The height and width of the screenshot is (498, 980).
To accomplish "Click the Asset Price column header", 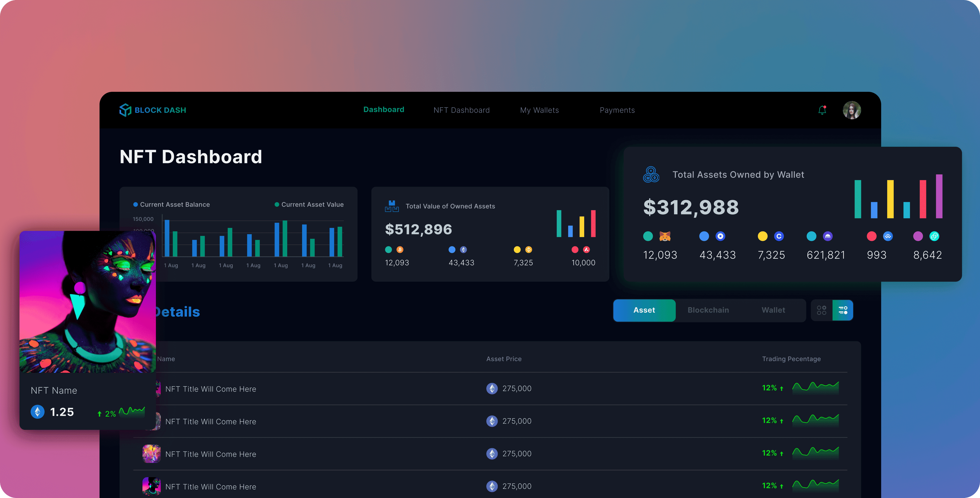I will [x=504, y=359].
